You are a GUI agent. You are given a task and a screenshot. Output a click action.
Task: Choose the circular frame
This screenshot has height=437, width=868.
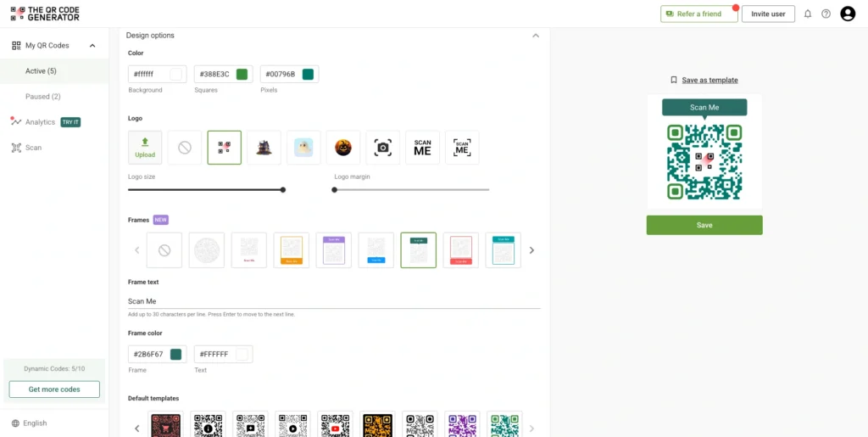point(207,250)
